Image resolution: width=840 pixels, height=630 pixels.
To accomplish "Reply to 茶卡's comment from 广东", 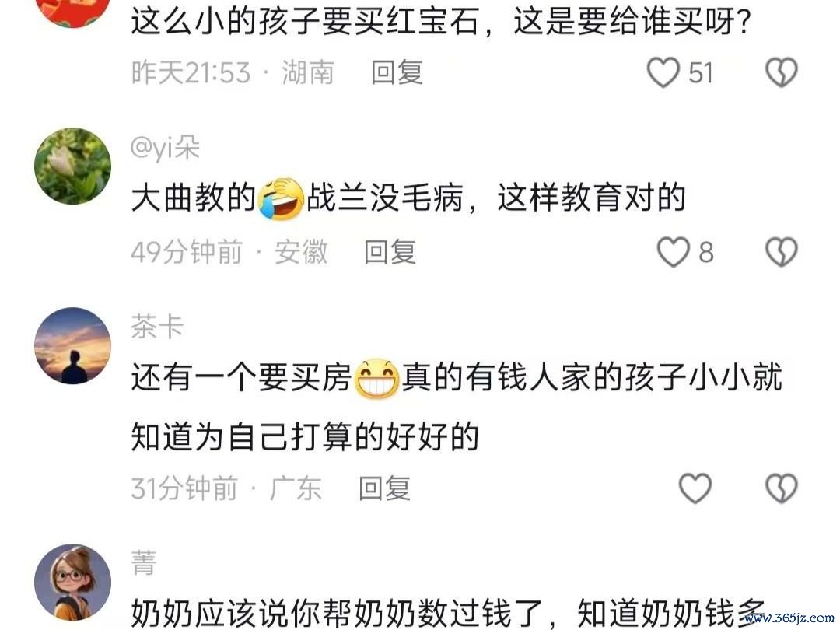I will [385, 488].
